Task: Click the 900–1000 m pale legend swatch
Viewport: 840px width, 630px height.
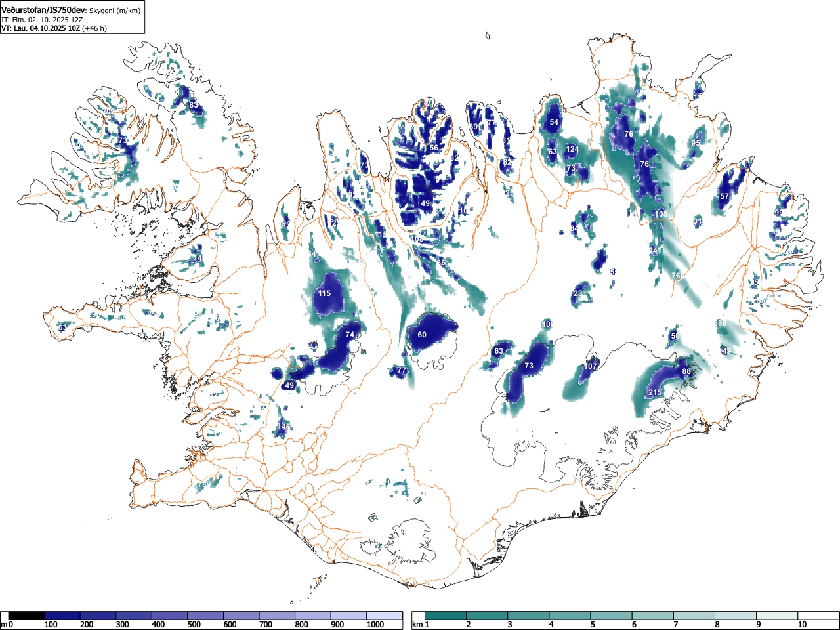Action: tap(348, 616)
